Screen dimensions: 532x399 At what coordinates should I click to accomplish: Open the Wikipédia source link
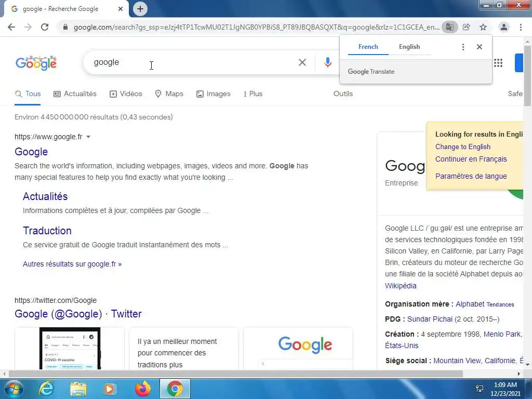pos(401,286)
